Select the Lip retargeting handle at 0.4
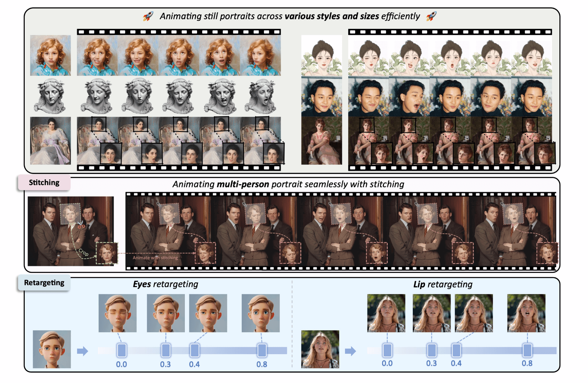The width and height of the screenshot is (588, 383). pos(456,350)
